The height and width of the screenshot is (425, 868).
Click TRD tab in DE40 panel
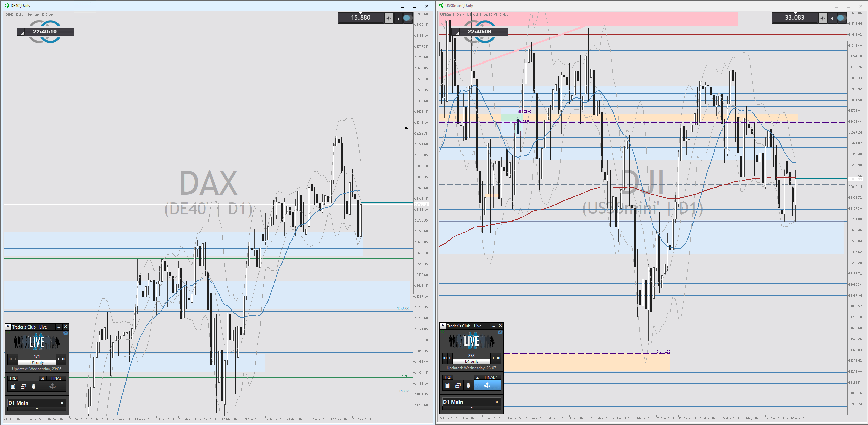point(13,378)
